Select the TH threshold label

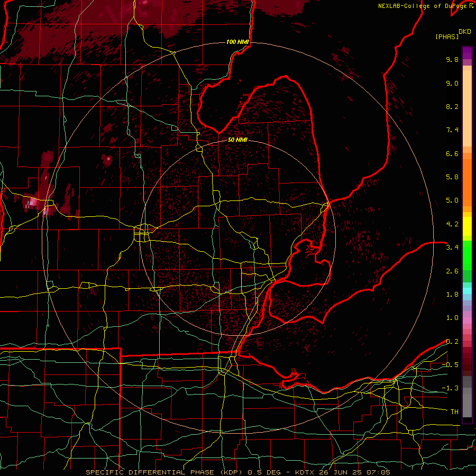(454, 412)
